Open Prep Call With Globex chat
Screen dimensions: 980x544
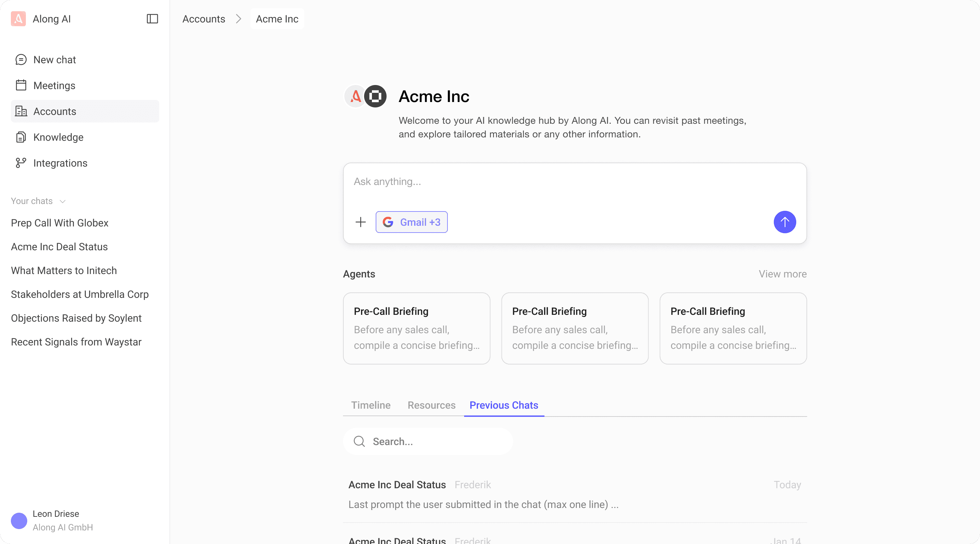pos(60,223)
